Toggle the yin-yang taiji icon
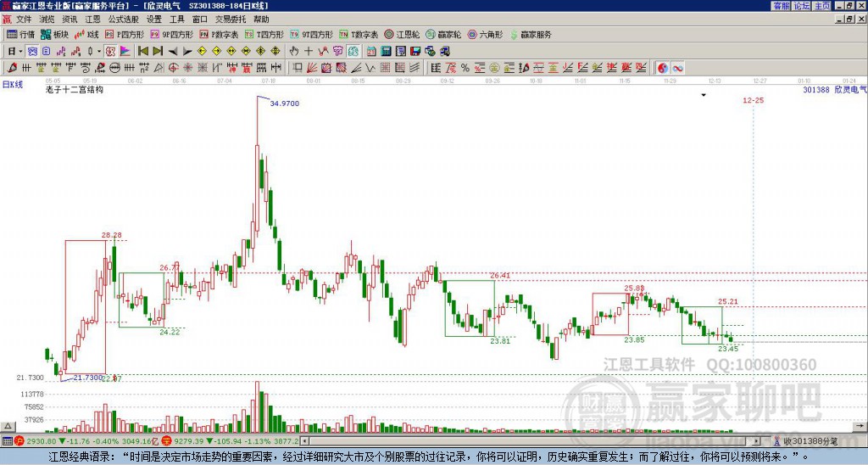Image resolution: width=868 pixels, height=465 pixels. click(x=663, y=68)
